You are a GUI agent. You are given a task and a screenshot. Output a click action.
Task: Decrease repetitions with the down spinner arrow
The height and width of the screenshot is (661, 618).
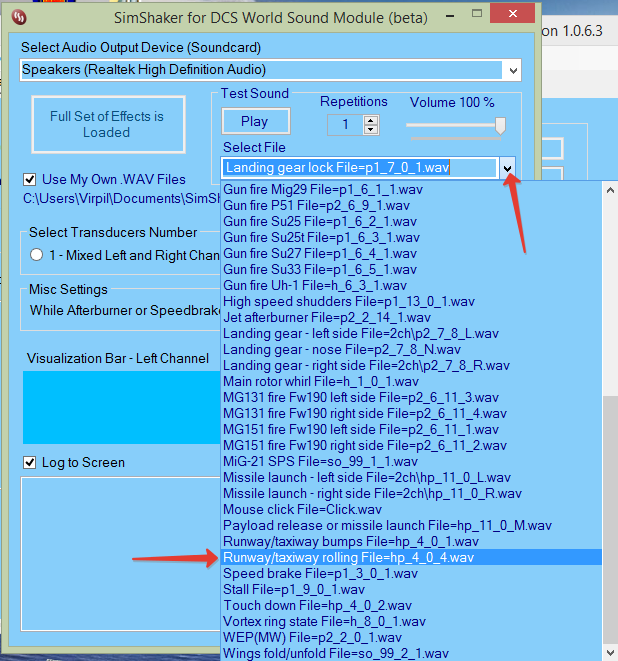(x=371, y=130)
